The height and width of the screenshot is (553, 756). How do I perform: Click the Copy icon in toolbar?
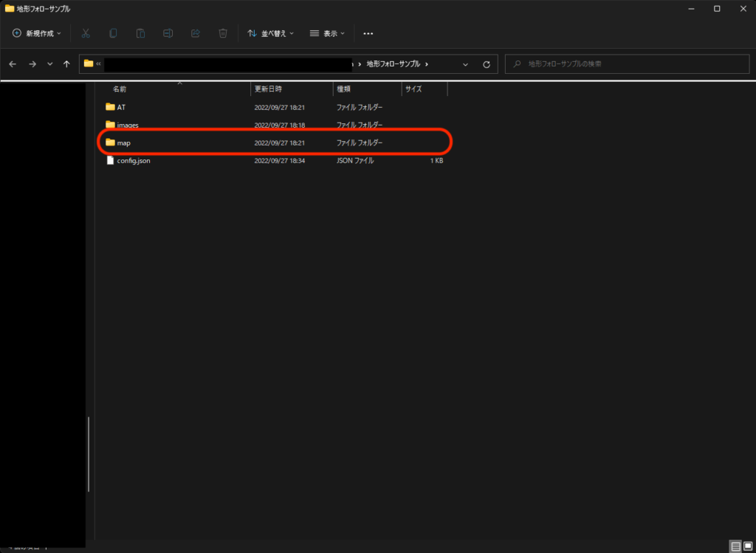pos(113,33)
